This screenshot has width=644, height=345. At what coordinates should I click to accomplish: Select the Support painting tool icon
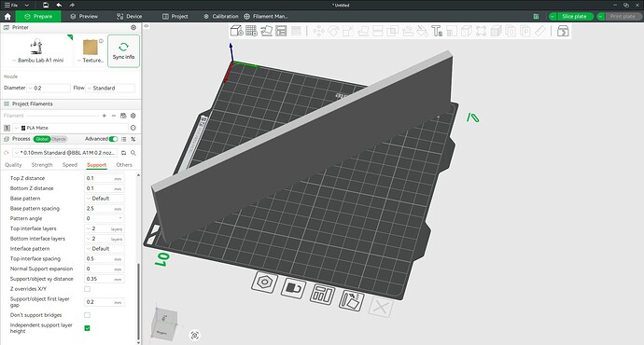[408, 31]
